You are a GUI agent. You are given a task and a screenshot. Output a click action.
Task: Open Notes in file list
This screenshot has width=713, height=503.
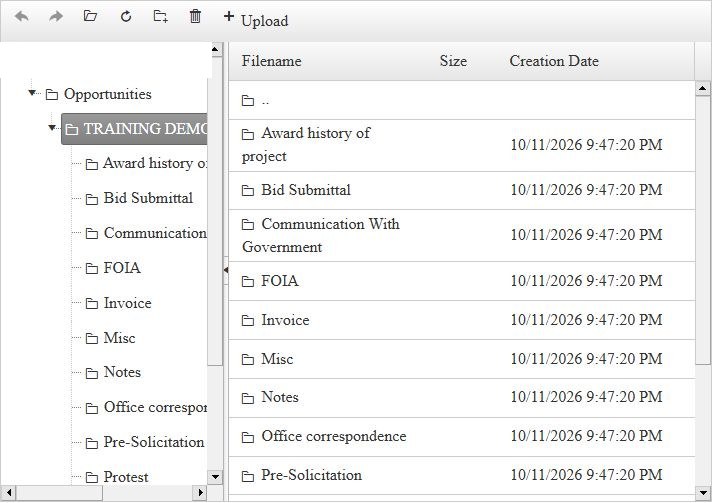462,398
